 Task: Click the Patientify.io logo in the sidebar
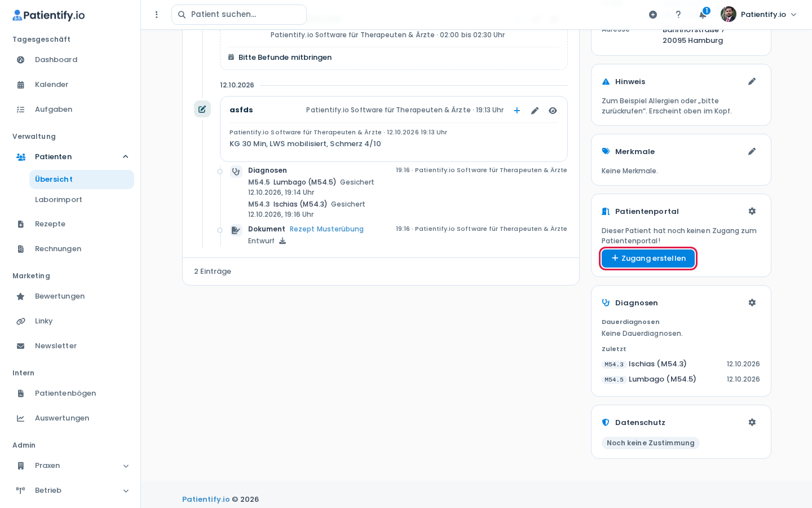click(48, 15)
